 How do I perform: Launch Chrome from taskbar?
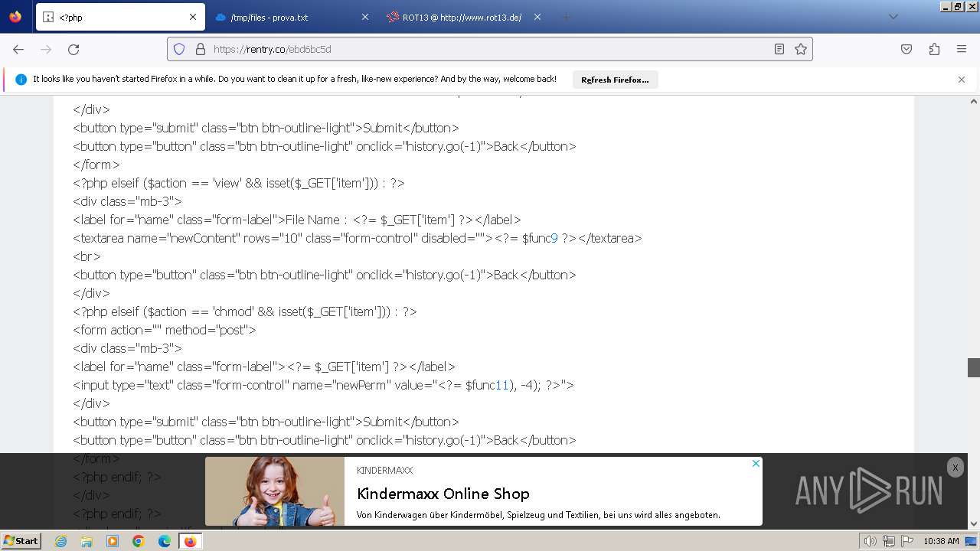tap(139, 541)
